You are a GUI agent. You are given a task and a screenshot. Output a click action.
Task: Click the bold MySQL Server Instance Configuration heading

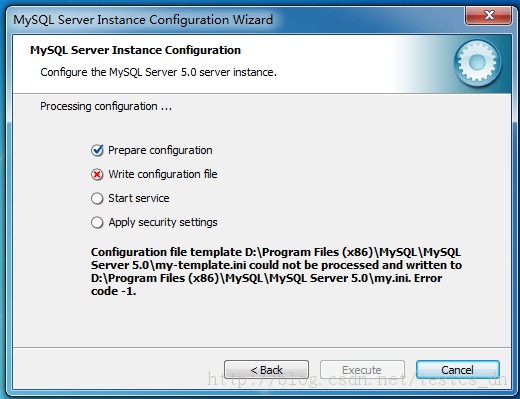[x=135, y=50]
